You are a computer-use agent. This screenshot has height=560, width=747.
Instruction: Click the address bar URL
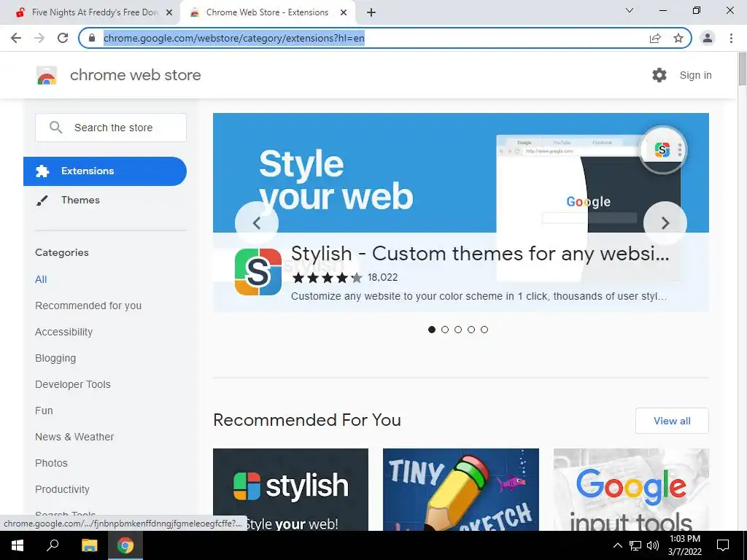click(x=234, y=38)
